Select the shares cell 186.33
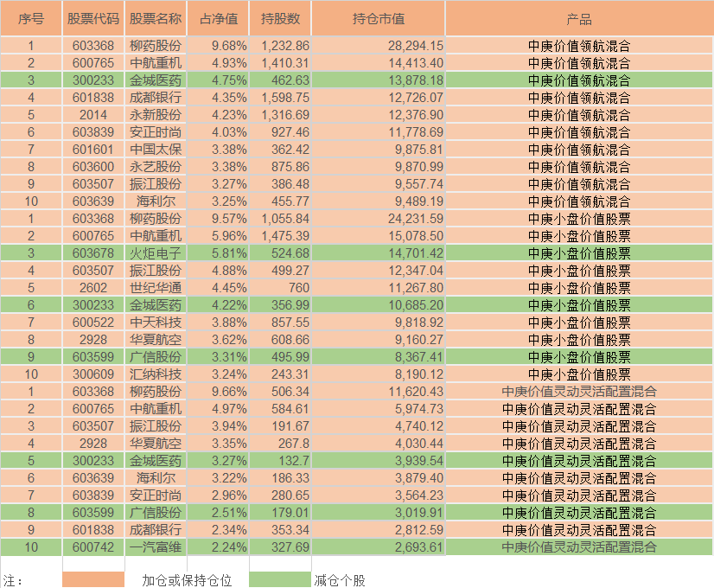Screen dimensions: 714x588 280,478
